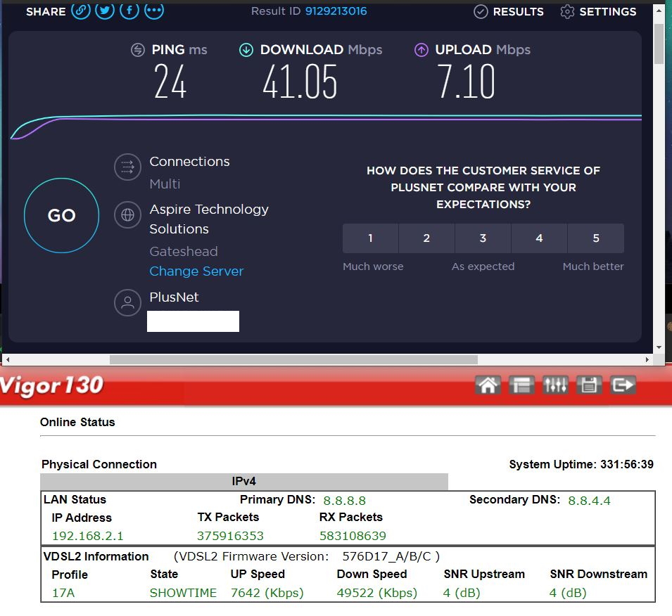
Task: Click UP Speed 7642 (Kbps)
Action: tap(267, 593)
